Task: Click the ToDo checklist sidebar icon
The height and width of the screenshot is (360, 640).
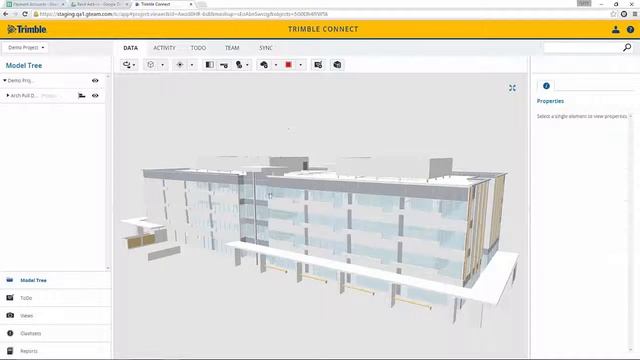Action: point(10,298)
